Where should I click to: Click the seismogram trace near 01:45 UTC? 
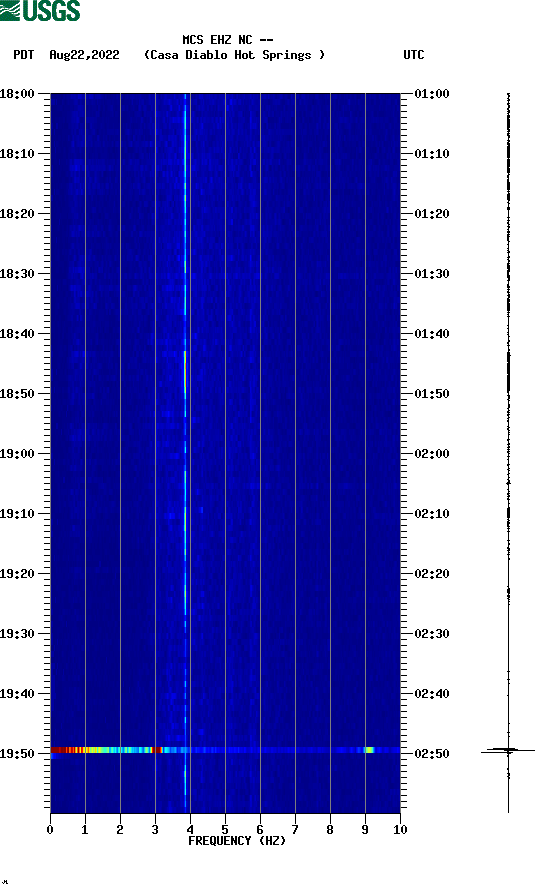tap(509, 373)
